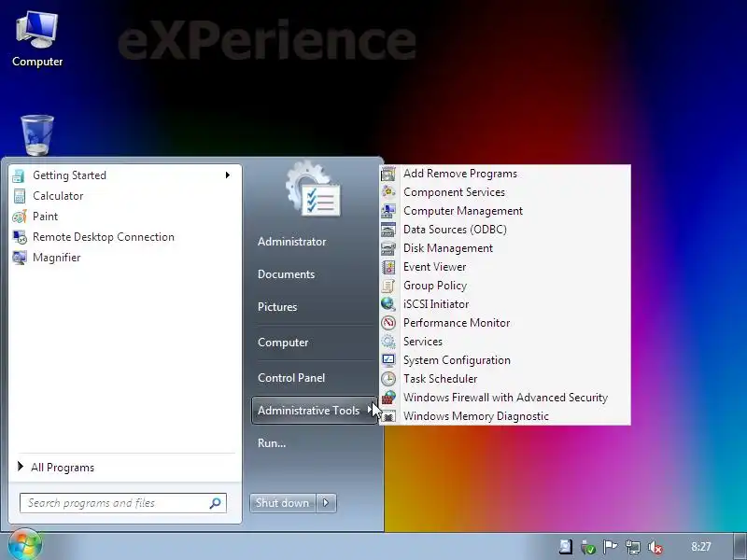
Task: Open the Shut down options arrow
Action: tap(326, 503)
